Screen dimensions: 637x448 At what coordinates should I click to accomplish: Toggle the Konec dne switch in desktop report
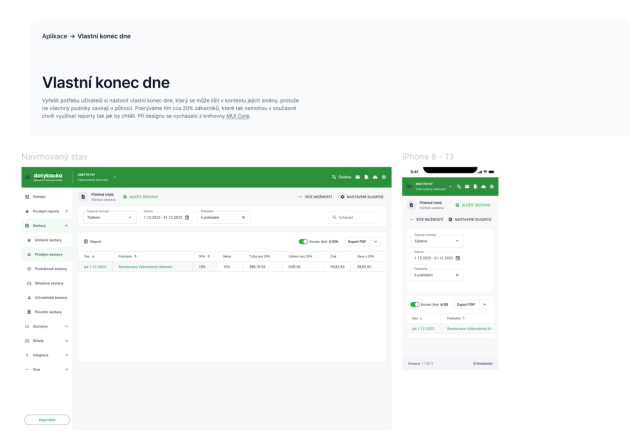[x=303, y=242]
